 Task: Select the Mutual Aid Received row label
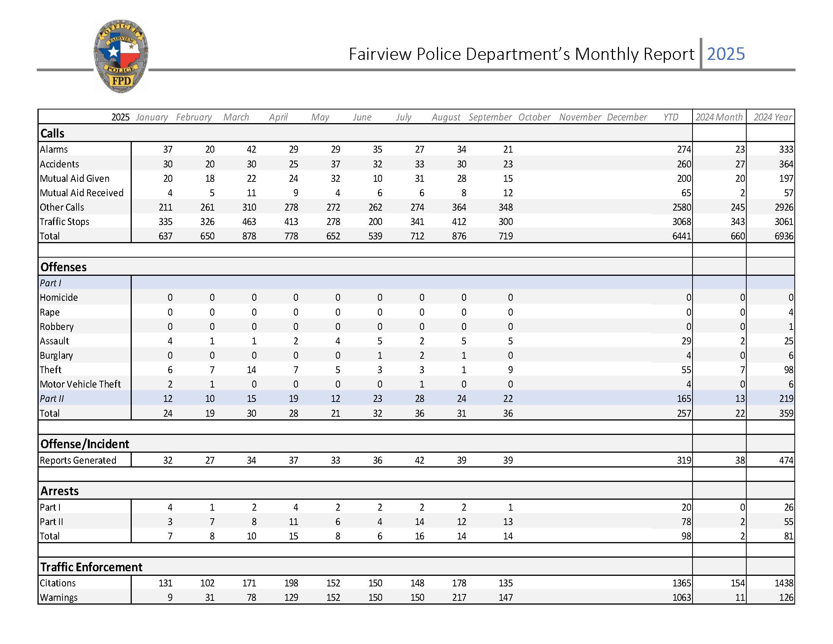(81, 193)
